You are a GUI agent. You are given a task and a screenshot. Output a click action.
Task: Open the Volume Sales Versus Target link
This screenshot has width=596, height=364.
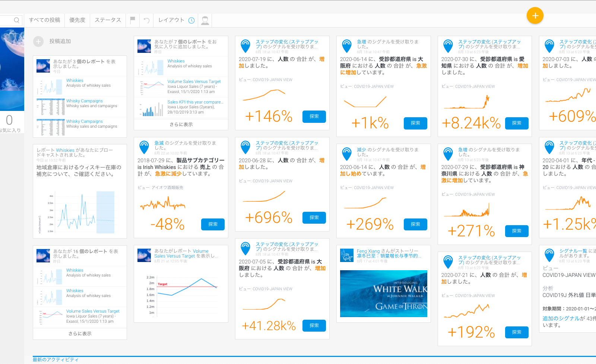pos(194,82)
